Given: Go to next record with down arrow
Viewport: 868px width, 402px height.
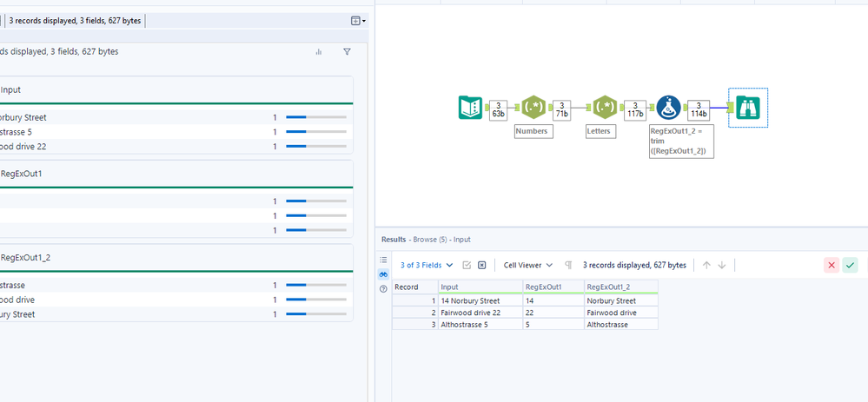Looking at the screenshot, I should click(721, 266).
